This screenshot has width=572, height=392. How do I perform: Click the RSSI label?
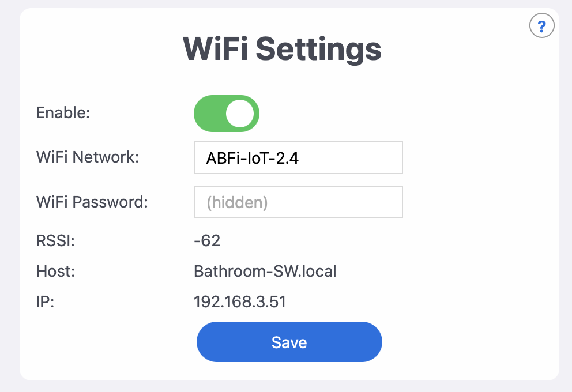55,240
